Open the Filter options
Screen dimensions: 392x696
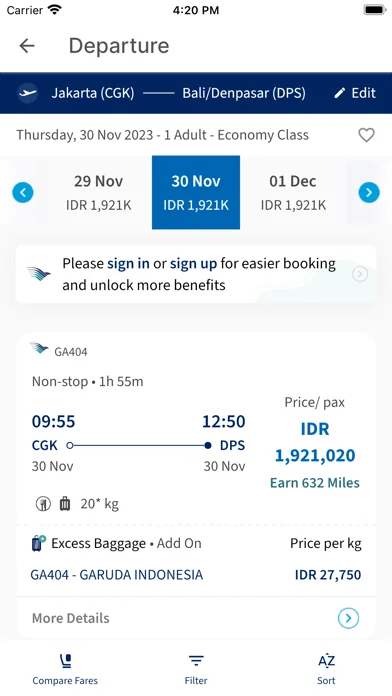point(196,670)
